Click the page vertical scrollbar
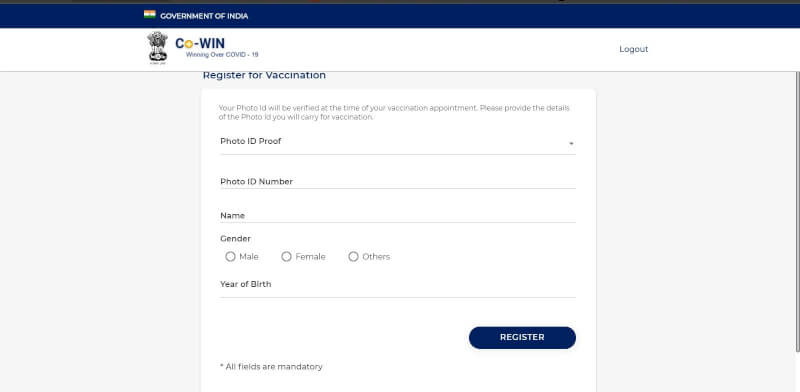Viewport: 800px width, 392px height. click(797, 212)
